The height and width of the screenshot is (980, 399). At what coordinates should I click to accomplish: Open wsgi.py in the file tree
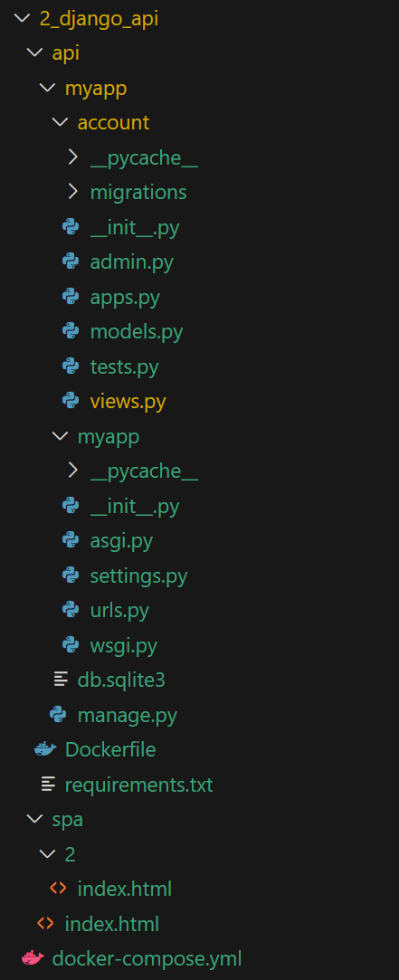pos(123,644)
